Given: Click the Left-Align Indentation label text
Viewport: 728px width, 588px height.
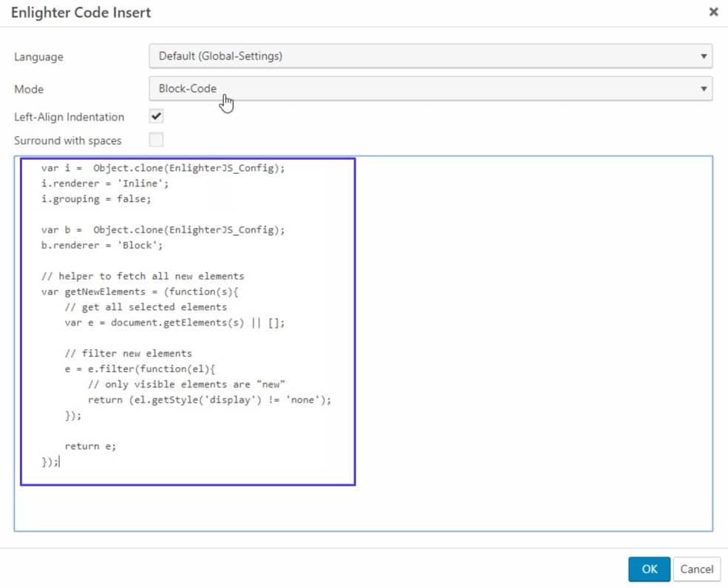Looking at the screenshot, I should [69, 117].
